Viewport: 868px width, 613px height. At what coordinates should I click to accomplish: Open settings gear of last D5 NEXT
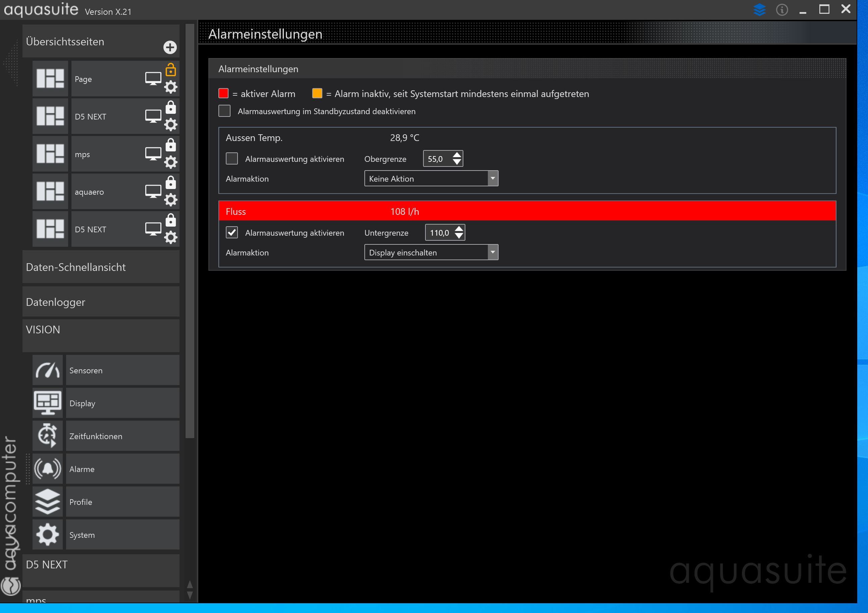tap(171, 237)
